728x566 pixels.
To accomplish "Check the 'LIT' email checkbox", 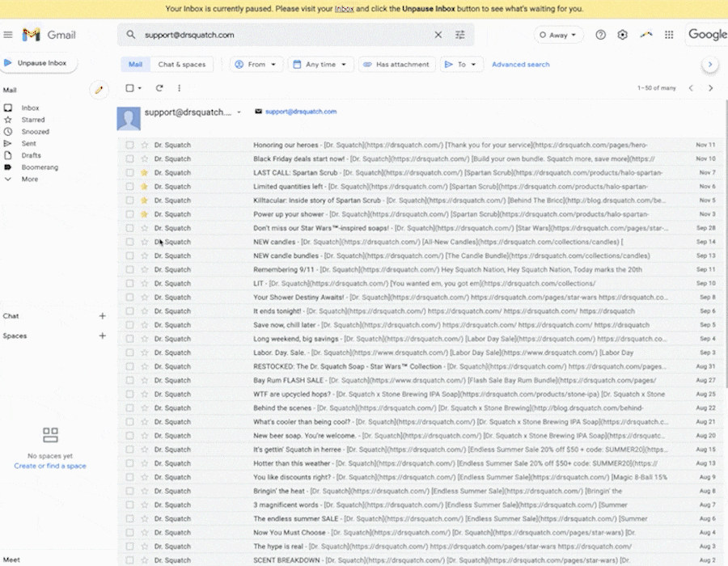I will [129, 284].
